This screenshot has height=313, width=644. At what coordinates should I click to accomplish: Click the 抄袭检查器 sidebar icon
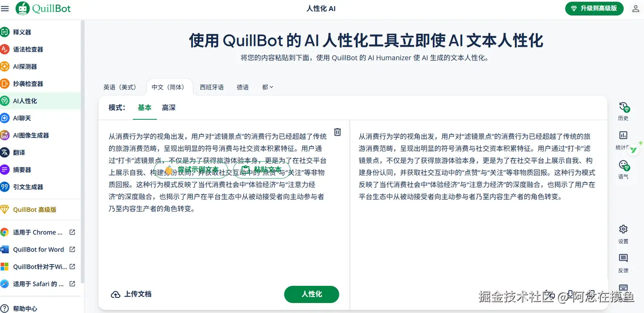[5, 84]
